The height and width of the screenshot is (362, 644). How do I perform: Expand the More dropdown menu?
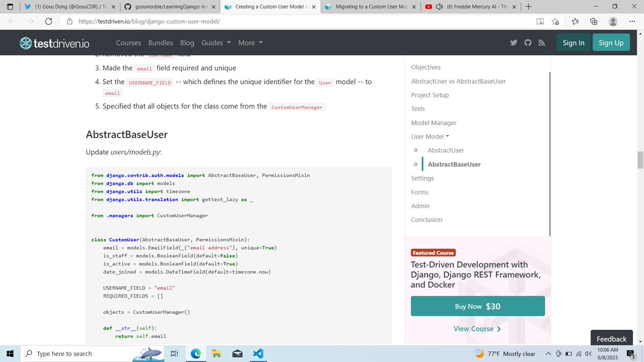[251, 43]
